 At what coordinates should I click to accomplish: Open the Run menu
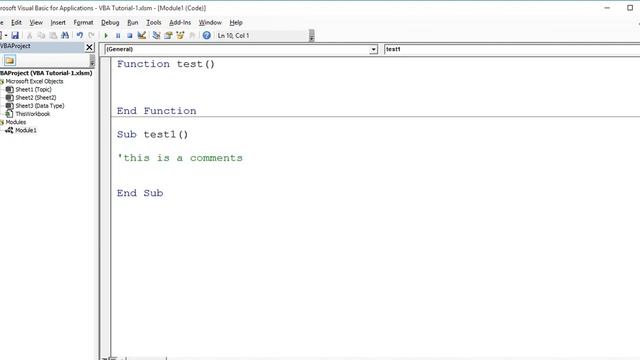[133, 22]
